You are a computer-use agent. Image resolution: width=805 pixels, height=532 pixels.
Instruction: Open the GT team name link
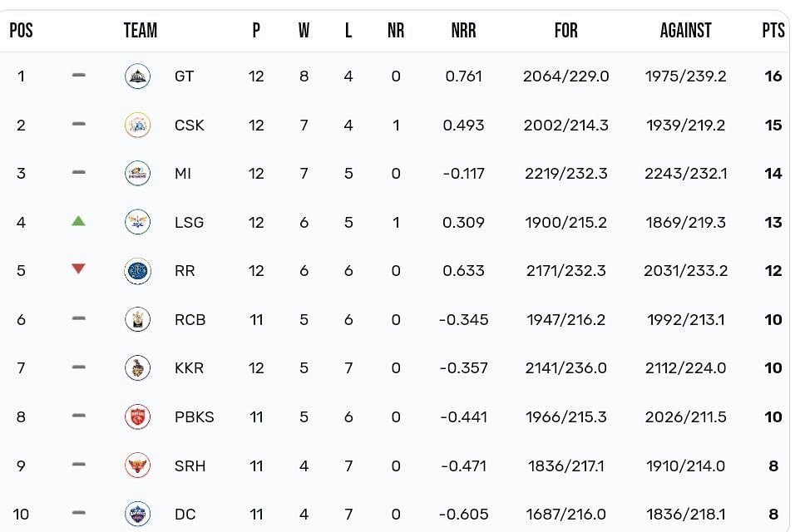click(184, 76)
